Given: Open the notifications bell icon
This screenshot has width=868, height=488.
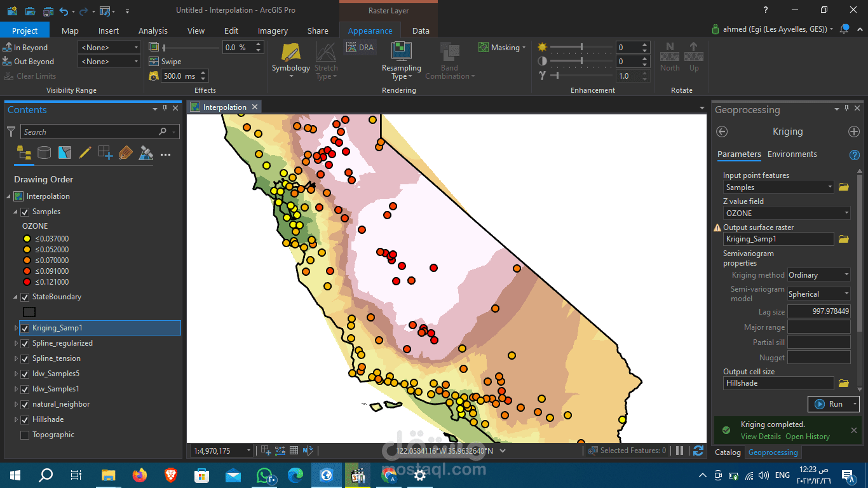Looking at the screenshot, I should 844,29.
